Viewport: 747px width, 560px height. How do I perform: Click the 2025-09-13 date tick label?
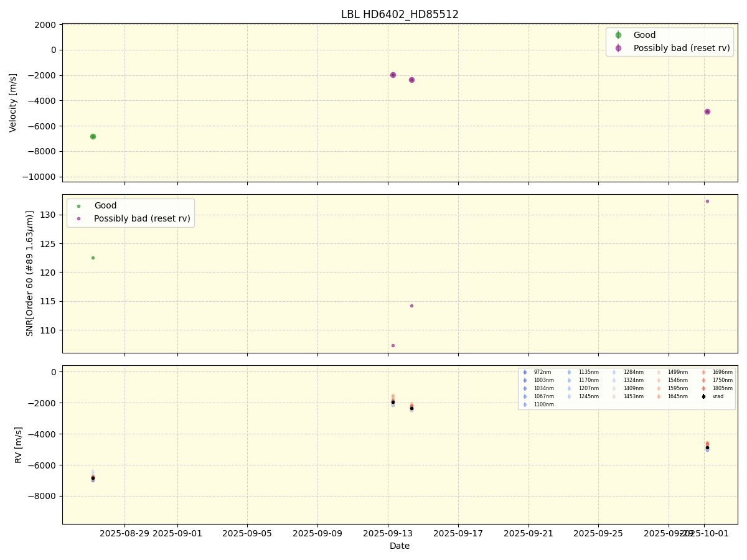coord(388,533)
